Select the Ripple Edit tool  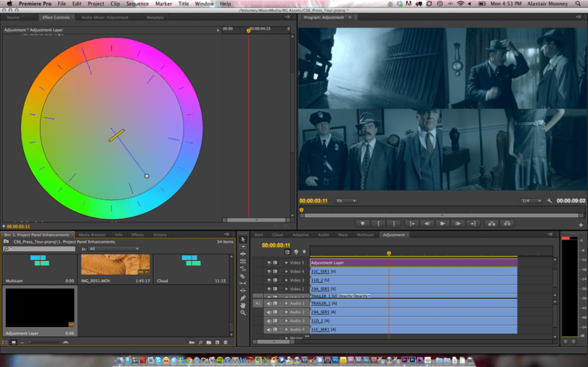coord(242,254)
